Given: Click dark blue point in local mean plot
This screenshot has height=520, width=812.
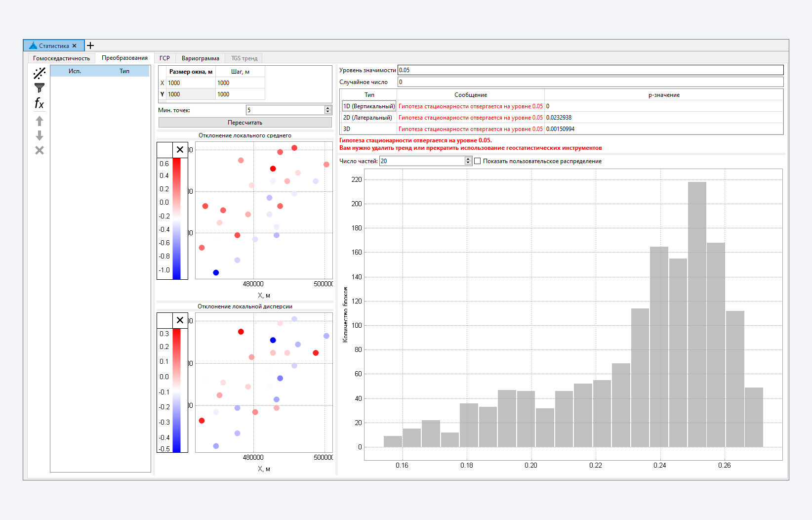Looking at the screenshot, I should coord(216,272).
